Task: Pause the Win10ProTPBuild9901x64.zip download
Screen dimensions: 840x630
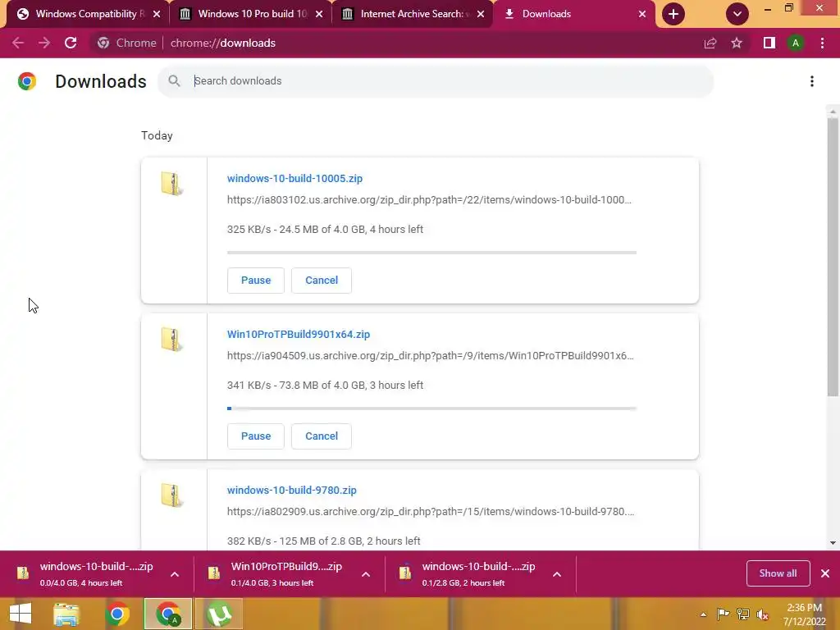Action: pyautogui.click(x=256, y=436)
